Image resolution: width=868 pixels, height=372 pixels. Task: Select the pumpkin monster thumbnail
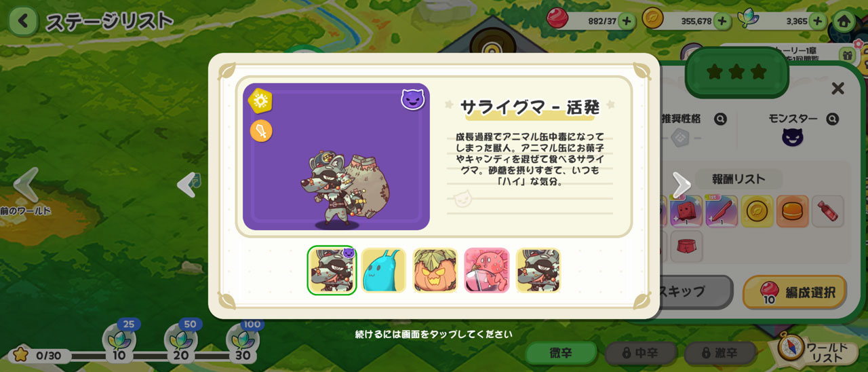pyautogui.click(x=435, y=270)
